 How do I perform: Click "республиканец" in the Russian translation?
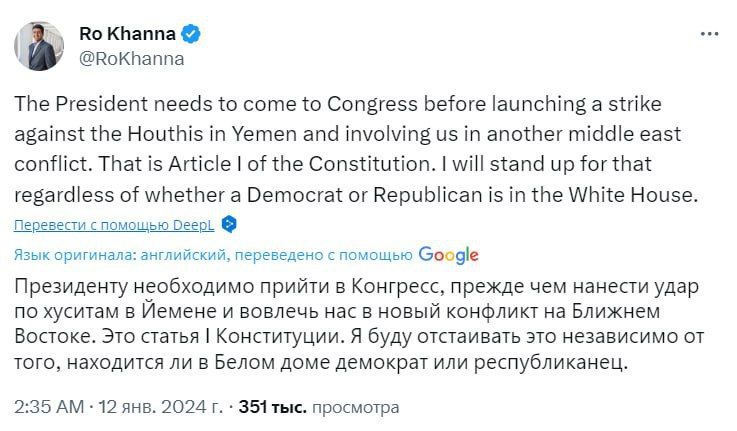pos(555,364)
